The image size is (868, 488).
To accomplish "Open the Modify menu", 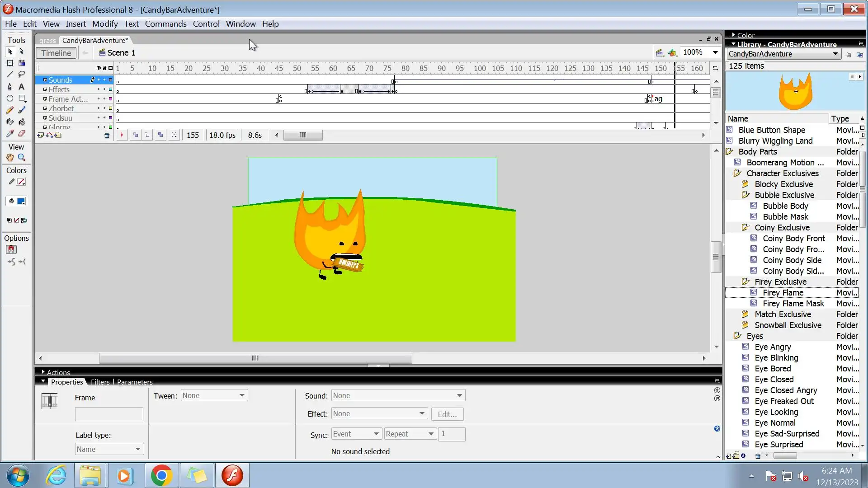I will [x=105, y=24].
